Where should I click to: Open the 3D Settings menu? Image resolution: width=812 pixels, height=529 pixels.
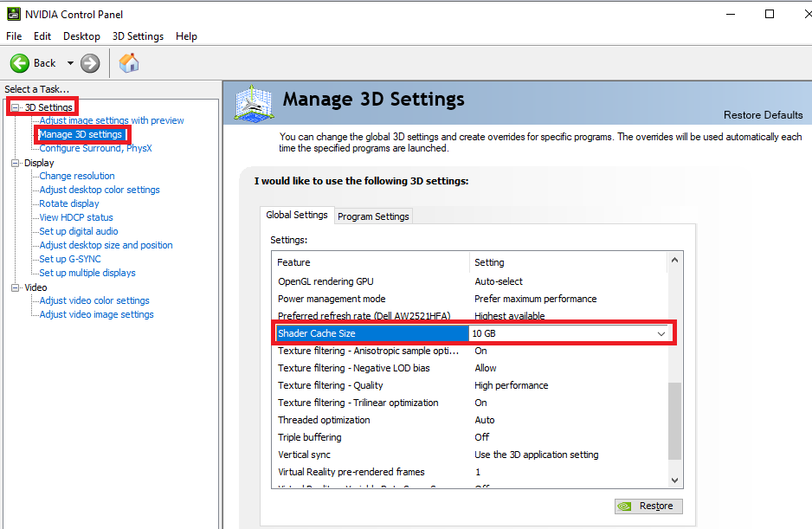click(138, 36)
